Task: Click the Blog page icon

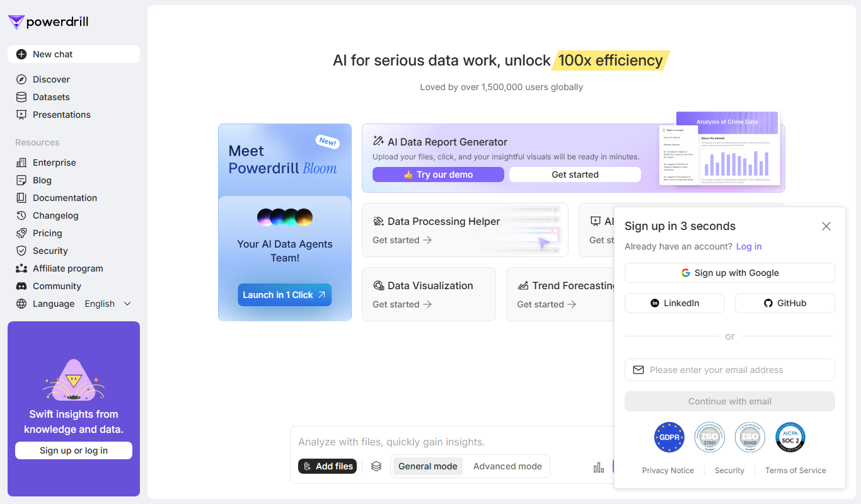Action: [x=21, y=180]
